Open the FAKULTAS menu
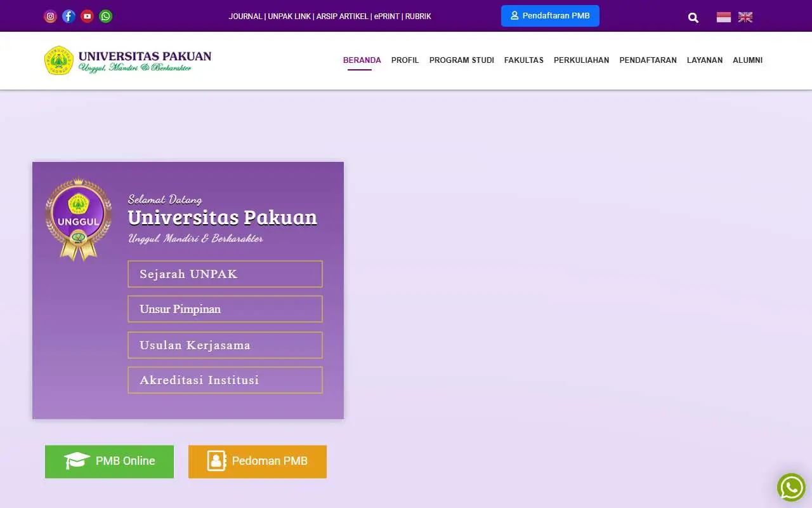This screenshot has height=508, width=812. [524, 60]
